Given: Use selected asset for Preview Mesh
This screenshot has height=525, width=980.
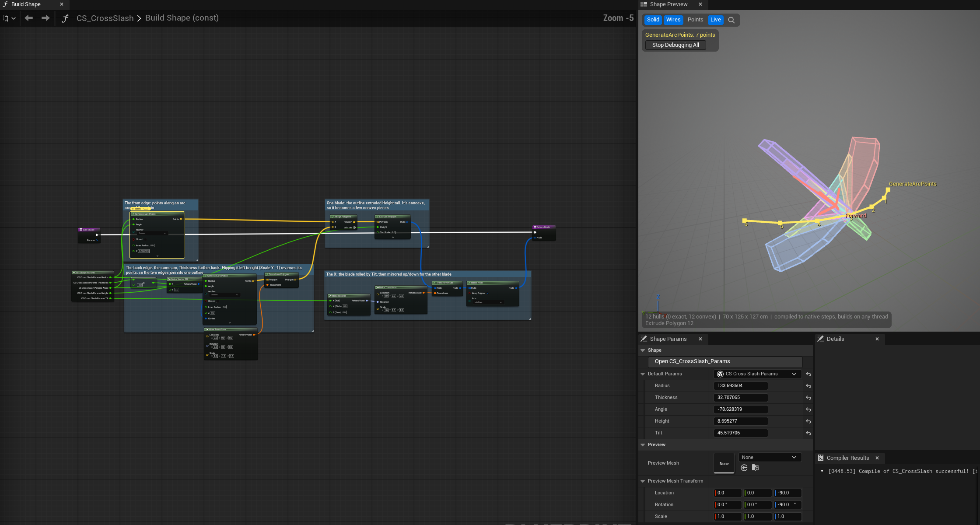Looking at the screenshot, I should point(744,468).
